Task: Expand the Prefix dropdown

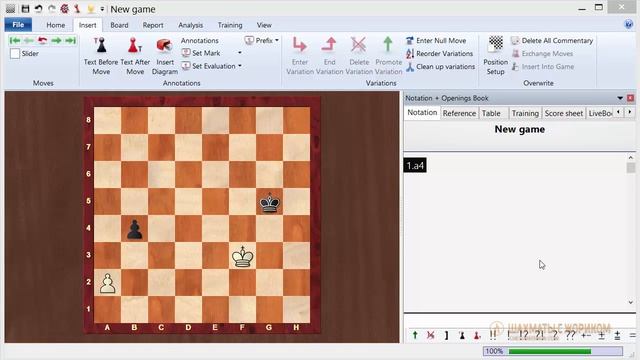Action: point(277,40)
